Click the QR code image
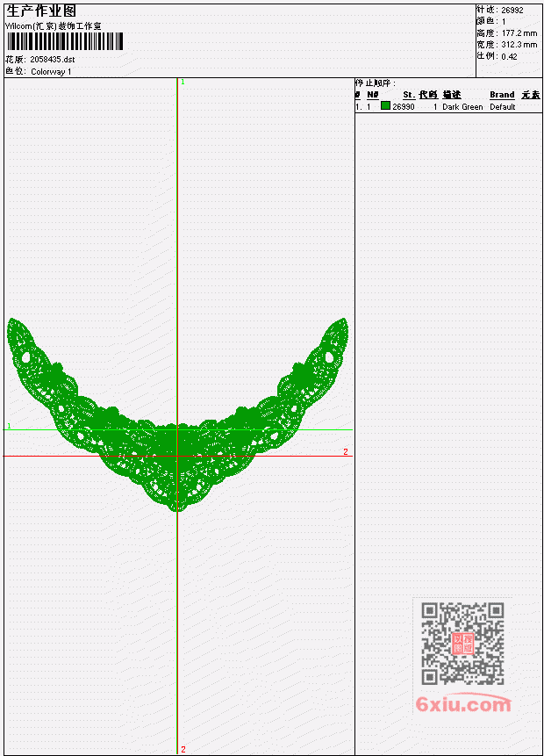The height and width of the screenshot is (756, 544). coord(463,644)
